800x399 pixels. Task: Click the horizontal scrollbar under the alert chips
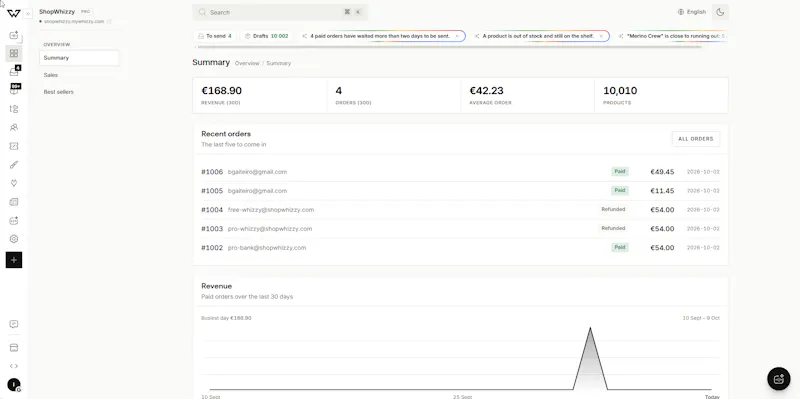(x=450, y=47)
